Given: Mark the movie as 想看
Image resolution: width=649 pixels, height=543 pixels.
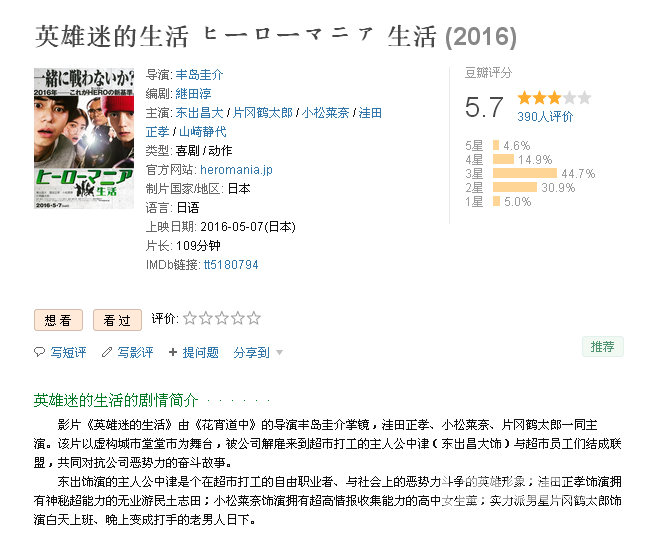Looking at the screenshot, I should [58, 320].
